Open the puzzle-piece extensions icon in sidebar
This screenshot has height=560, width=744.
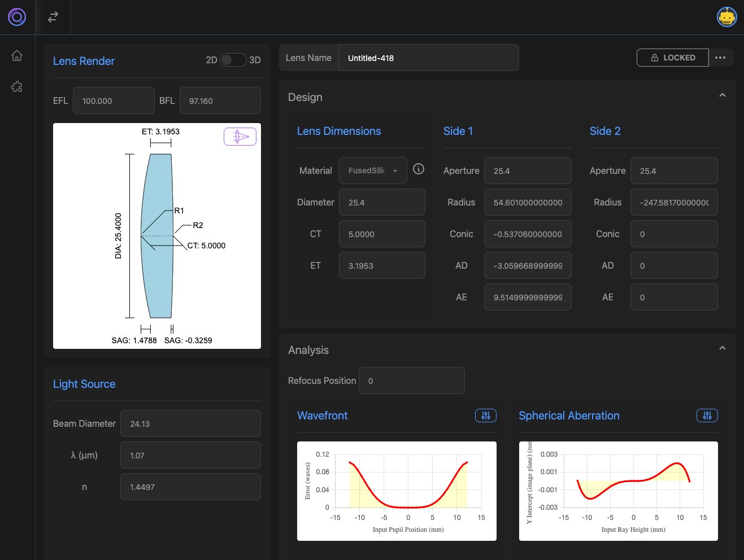tap(17, 87)
